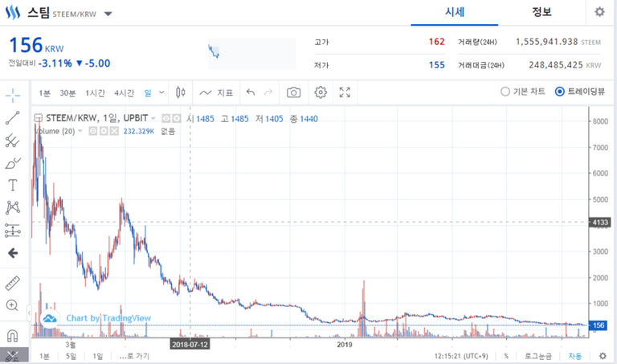Toggle the magnet snap mode
This screenshot has width=617, height=364.
pos(13,336)
